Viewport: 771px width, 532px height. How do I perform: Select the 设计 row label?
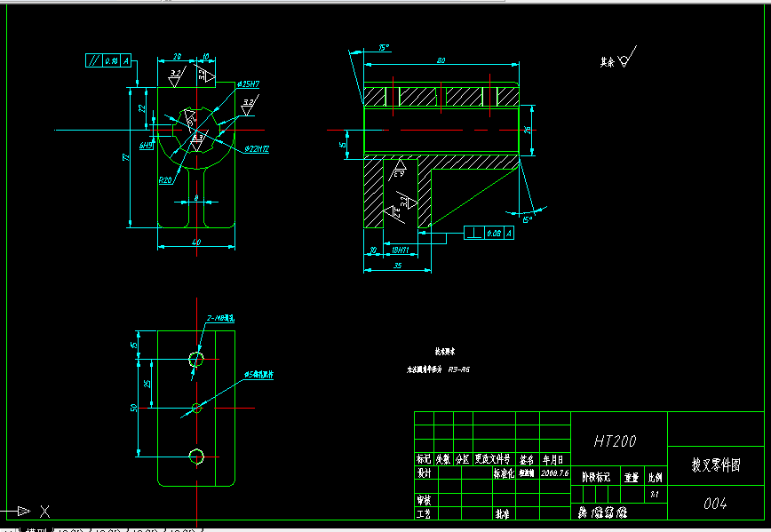pyautogui.click(x=424, y=473)
